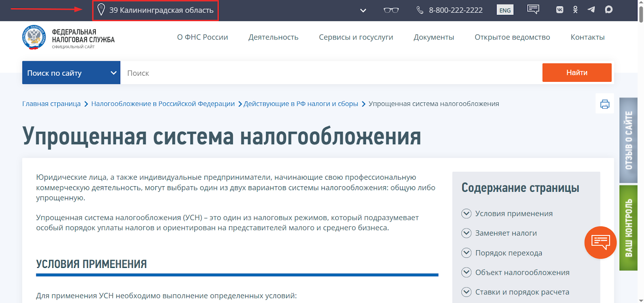Open the 'Поиск по сайту' search scope dropdown

(71, 73)
